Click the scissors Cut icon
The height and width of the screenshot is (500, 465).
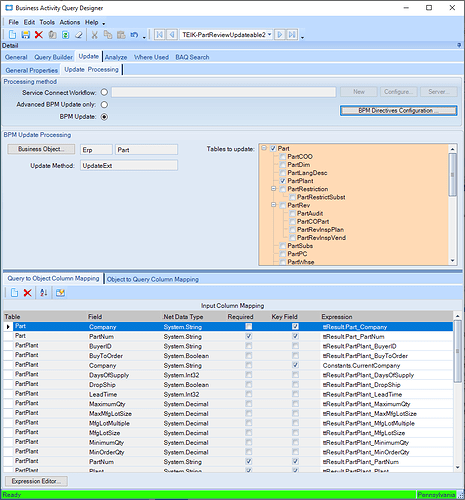95,35
